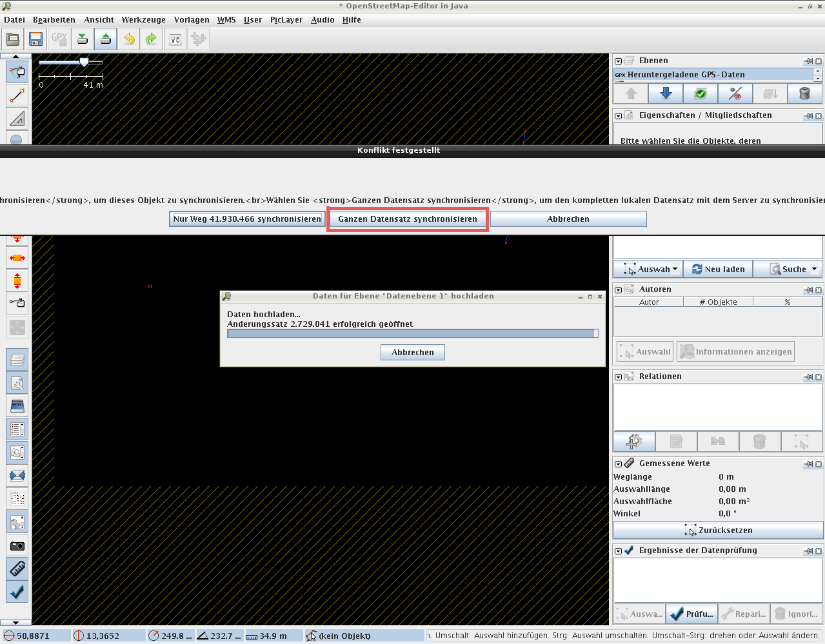This screenshot has width=825, height=644.
Task: Open the Bearbeiten menu
Action: pyautogui.click(x=54, y=20)
